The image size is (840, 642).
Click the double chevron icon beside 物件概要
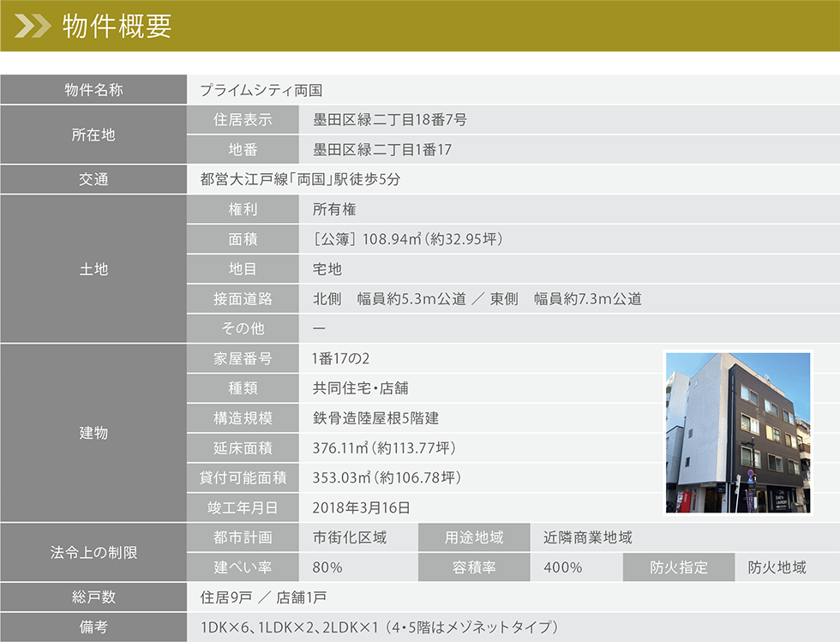pyautogui.click(x=33, y=27)
